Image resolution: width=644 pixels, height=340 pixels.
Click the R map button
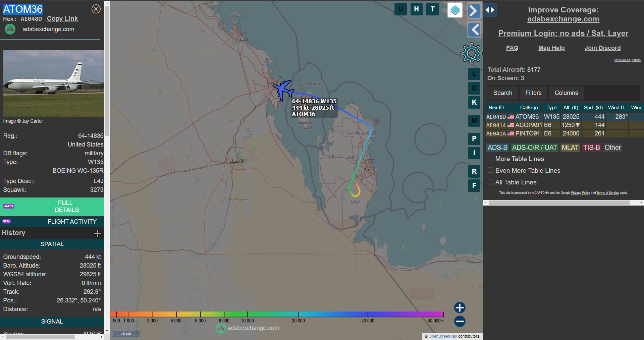[474, 171]
